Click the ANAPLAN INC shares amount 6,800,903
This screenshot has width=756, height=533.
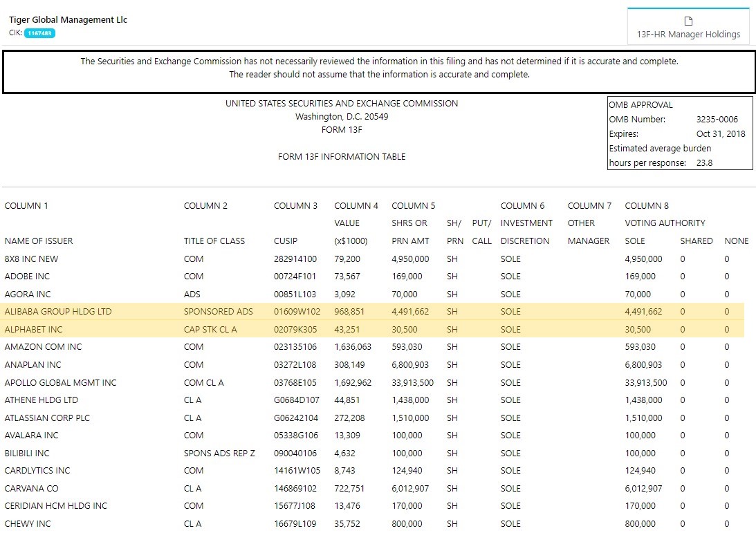click(410, 365)
